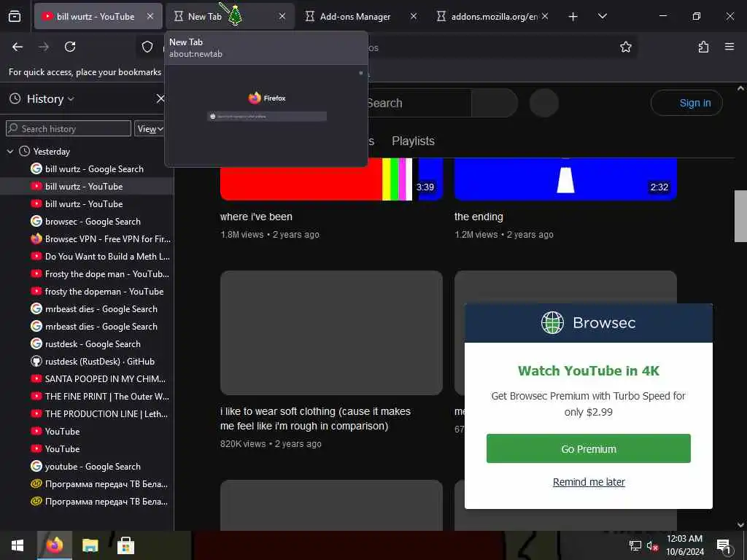Open the bill wurtz - Google Search history entry
Viewport: 747px width, 560px height.
tap(87, 169)
